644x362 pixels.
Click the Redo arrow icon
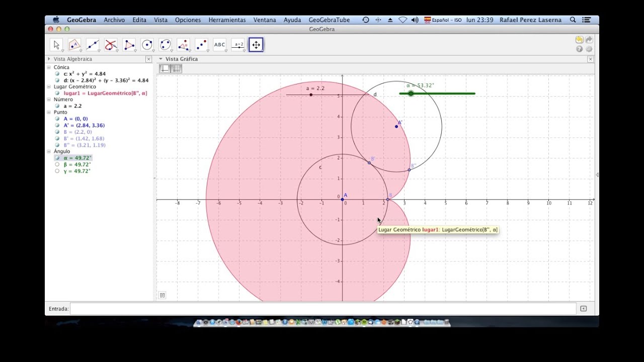(589, 40)
